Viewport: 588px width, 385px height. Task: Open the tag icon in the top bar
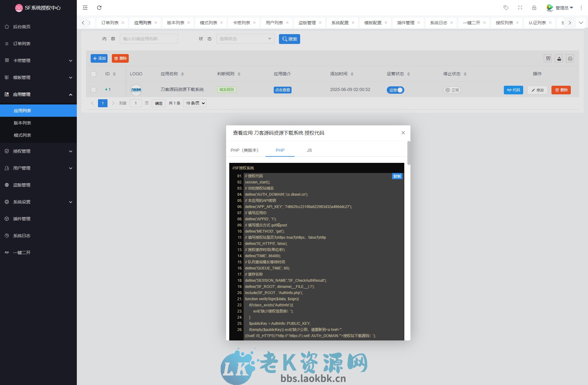pyautogui.click(x=506, y=8)
